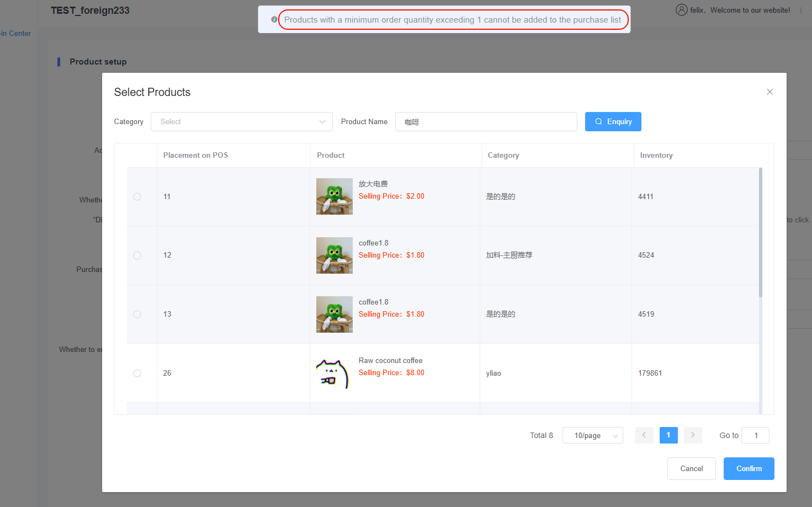Viewport: 812px width, 507px height.
Task: Click the Go to page number field
Action: pos(755,436)
